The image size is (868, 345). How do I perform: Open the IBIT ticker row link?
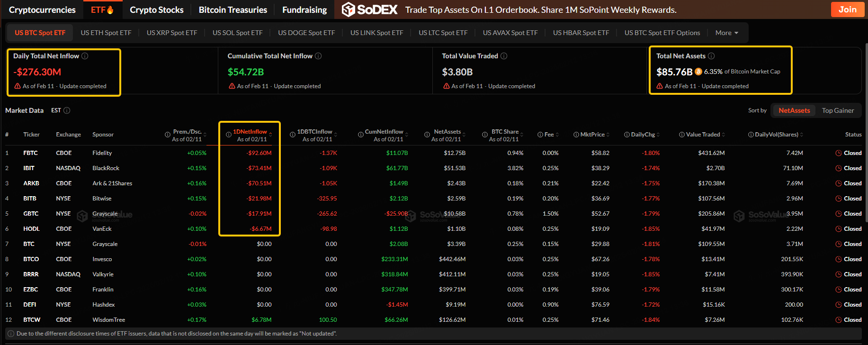pyautogui.click(x=29, y=168)
